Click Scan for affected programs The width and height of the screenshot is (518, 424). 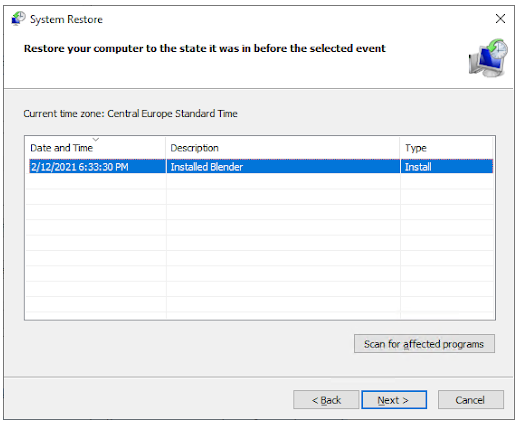pos(424,343)
